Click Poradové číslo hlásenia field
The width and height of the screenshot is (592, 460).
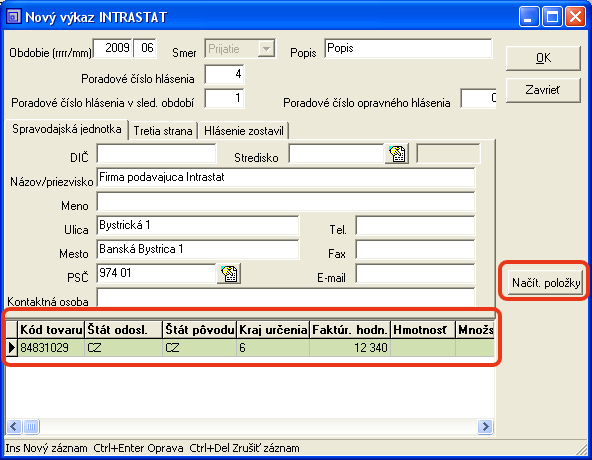[224, 74]
